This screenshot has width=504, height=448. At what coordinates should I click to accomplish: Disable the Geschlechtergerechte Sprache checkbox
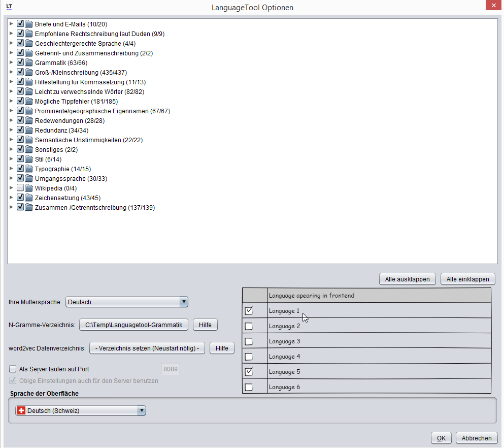20,43
